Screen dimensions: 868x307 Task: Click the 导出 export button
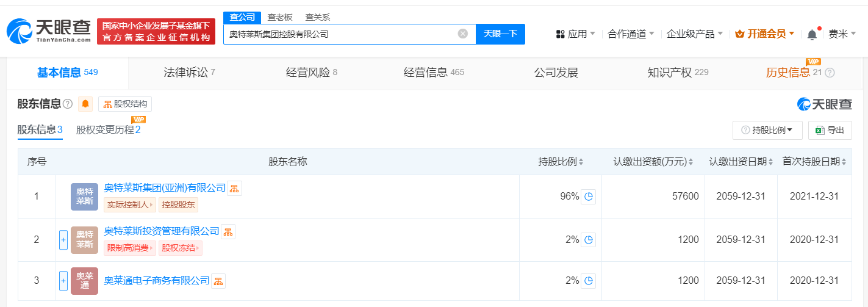pyautogui.click(x=830, y=130)
